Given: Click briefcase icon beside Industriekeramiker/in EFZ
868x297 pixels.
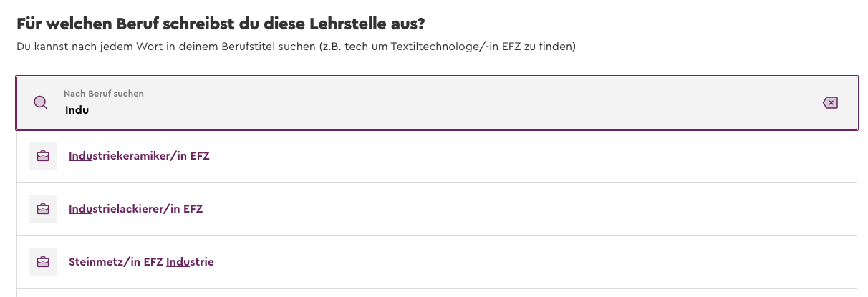Looking at the screenshot, I should (x=43, y=156).
